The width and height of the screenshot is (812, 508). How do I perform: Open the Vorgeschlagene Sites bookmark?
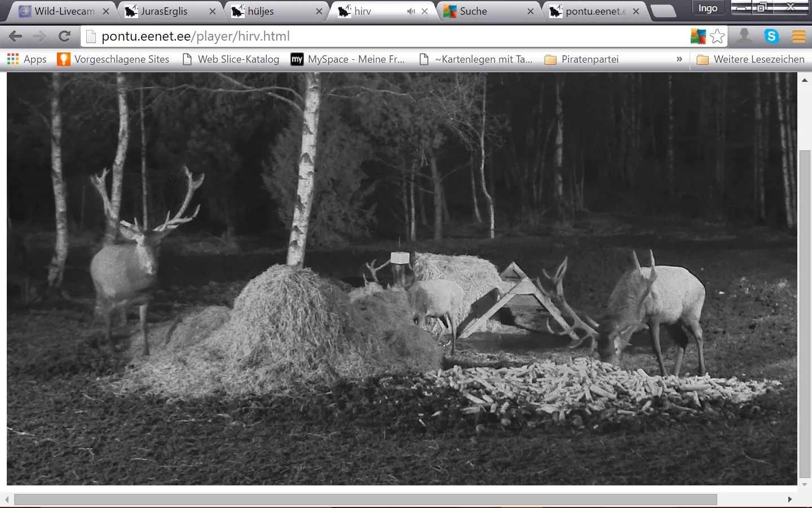(113, 59)
